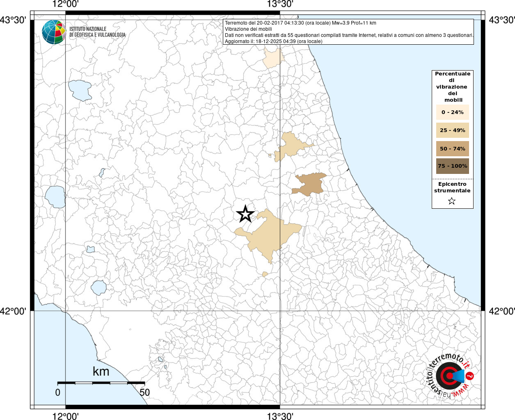Click the red question mark badge
515x420 pixels.
pos(470,376)
